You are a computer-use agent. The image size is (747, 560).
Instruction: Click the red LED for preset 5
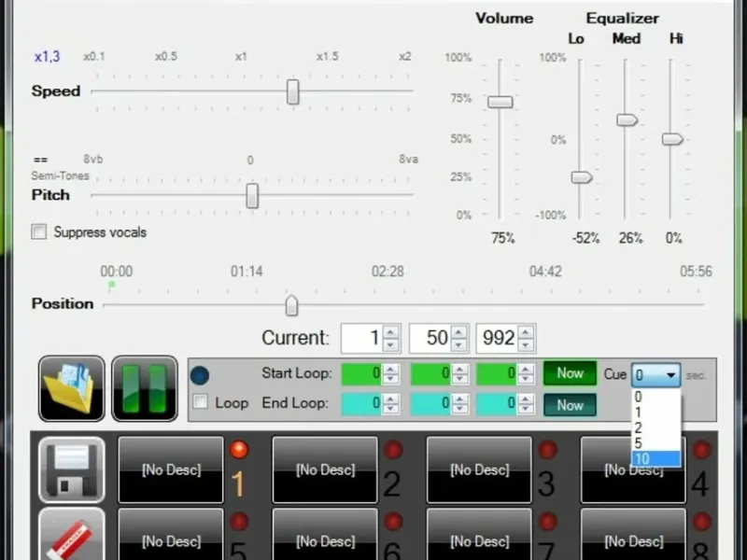(239, 522)
